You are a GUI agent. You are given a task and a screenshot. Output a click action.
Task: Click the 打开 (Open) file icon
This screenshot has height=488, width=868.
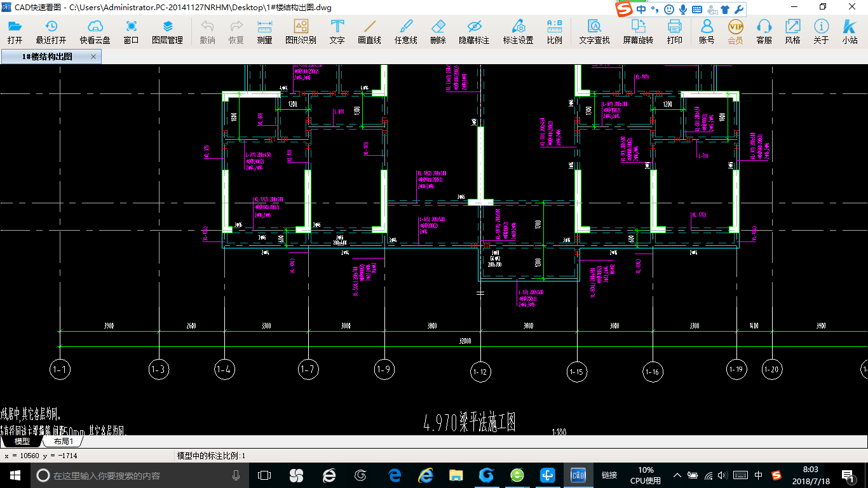click(x=15, y=31)
